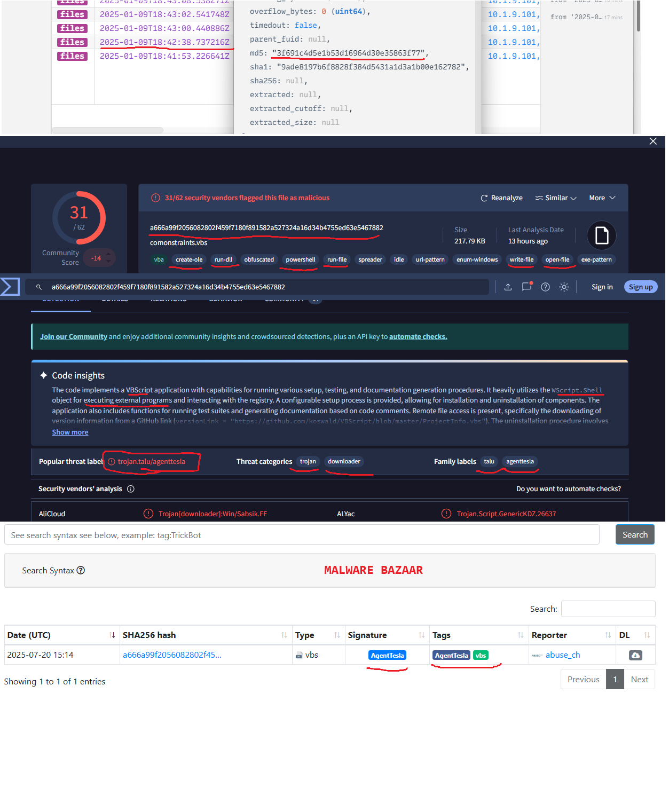669x812 pixels.
Task: Click the upload file icon
Action: (508, 287)
